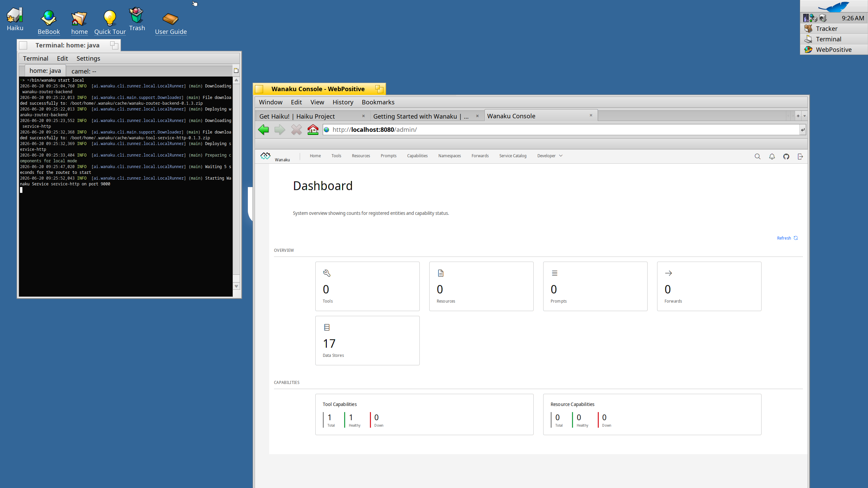
Task: Go to Tools in Wanaku navigation
Action: [336, 156]
